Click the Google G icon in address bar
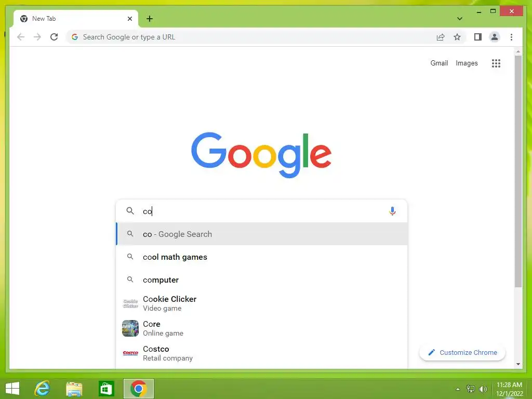The image size is (532, 399). (x=75, y=37)
